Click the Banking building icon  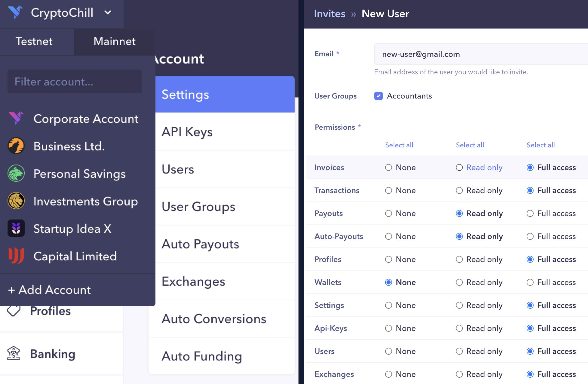tap(13, 353)
